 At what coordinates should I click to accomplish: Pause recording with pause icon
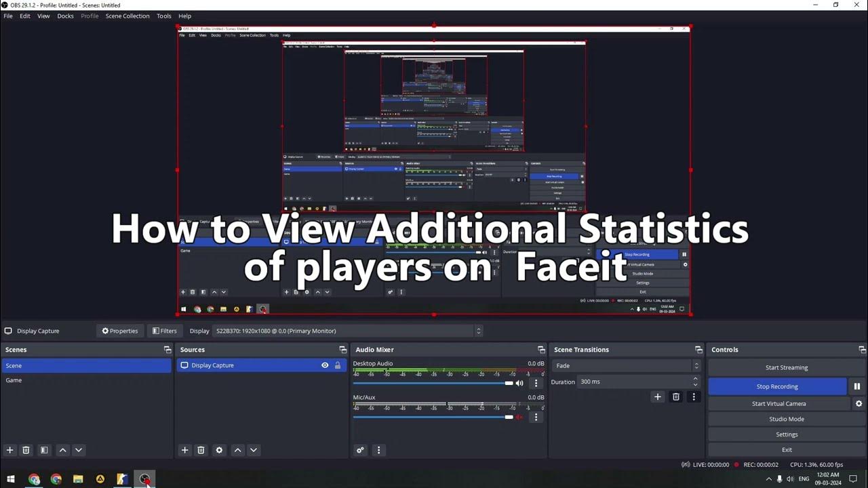[x=857, y=386]
